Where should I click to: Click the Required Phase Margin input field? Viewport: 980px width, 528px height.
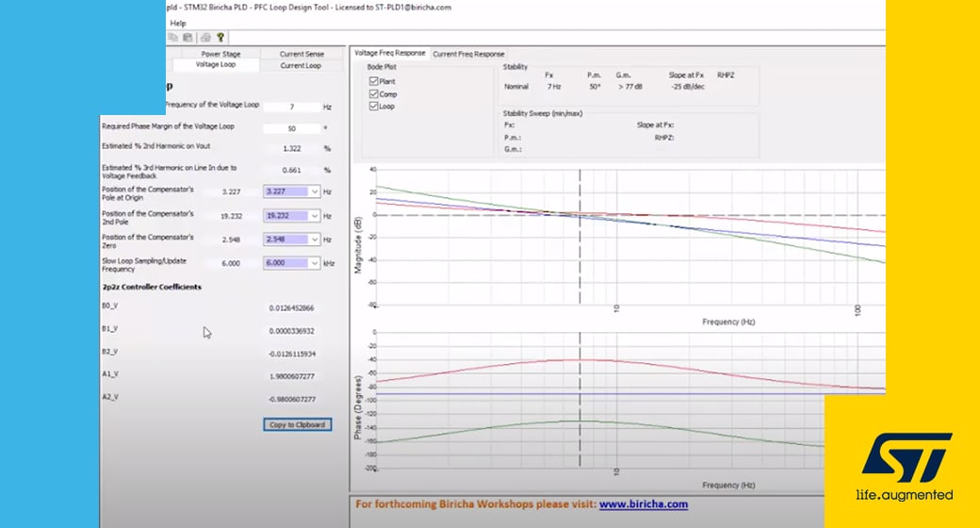pyautogui.click(x=291, y=128)
